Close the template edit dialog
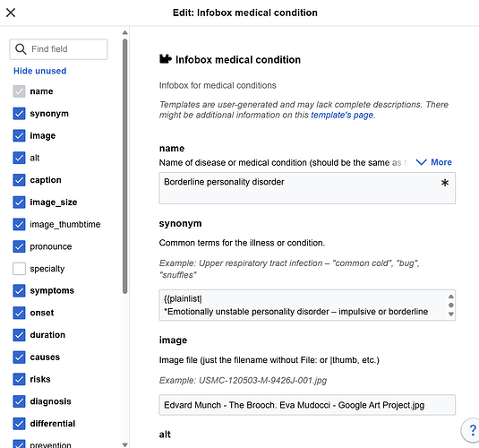Image resolution: width=479 pixels, height=448 pixels. (11, 13)
